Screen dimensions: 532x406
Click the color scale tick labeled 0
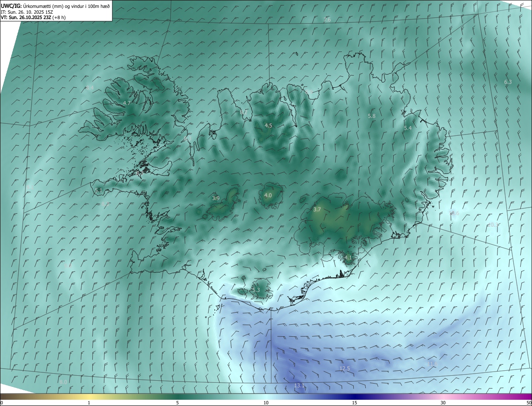(2, 403)
